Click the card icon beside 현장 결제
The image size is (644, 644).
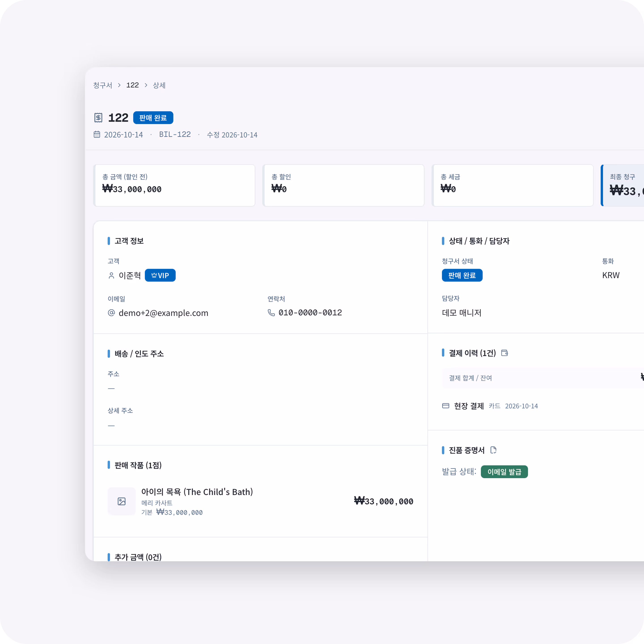coord(446,406)
